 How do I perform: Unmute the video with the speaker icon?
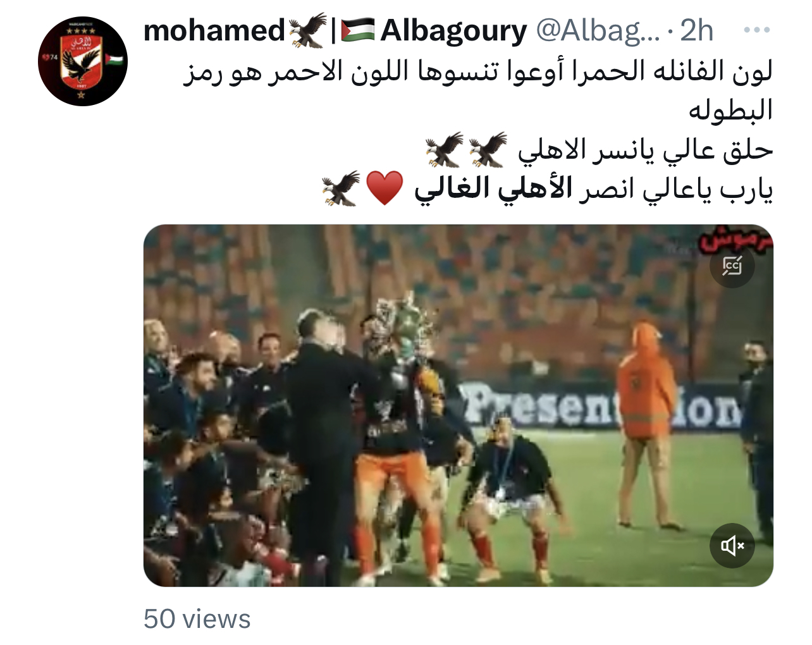tap(732, 546)
